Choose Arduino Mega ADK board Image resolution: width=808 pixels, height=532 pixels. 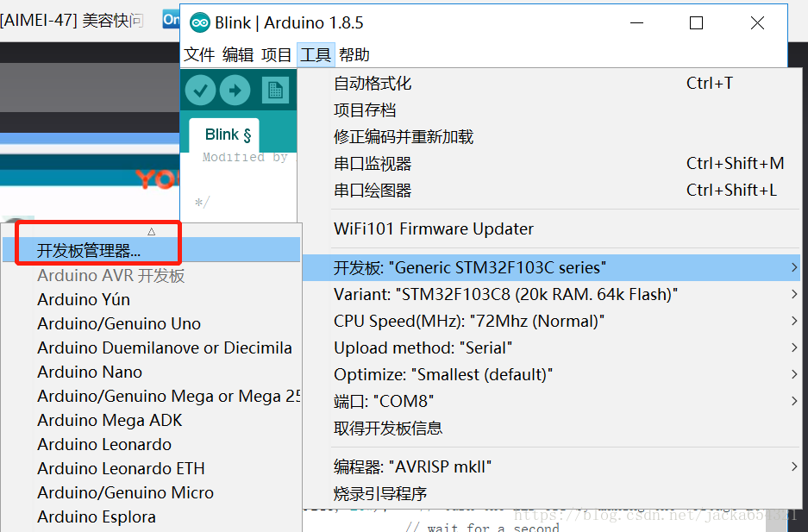tap(152, 420)
